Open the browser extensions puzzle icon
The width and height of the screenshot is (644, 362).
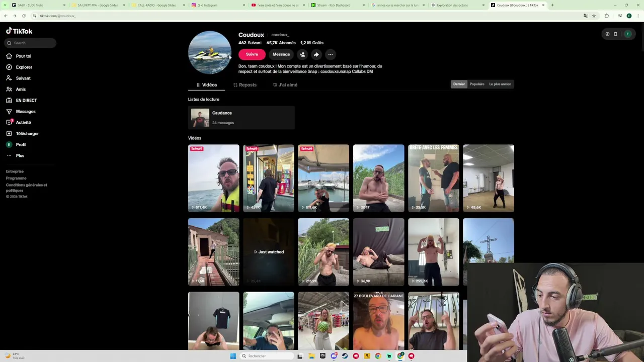pos(607,16)
